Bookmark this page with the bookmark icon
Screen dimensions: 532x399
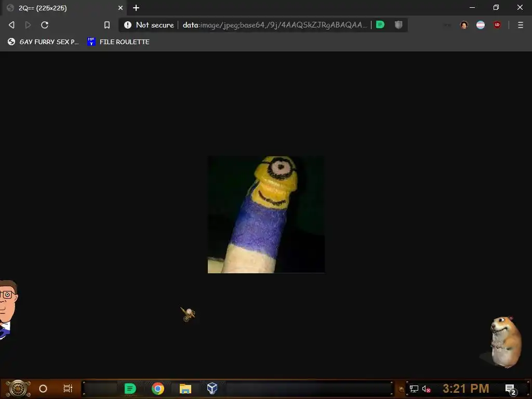107,25
